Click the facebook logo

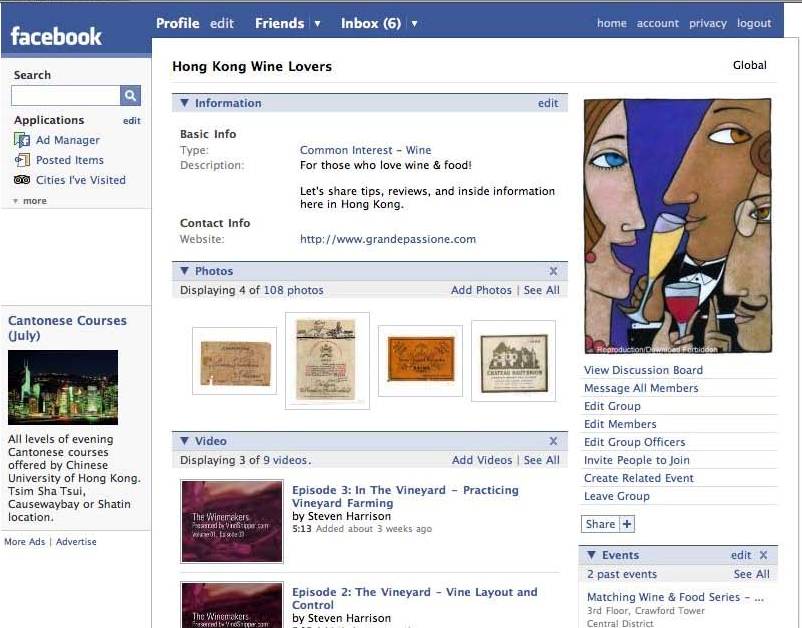(56, 37)
